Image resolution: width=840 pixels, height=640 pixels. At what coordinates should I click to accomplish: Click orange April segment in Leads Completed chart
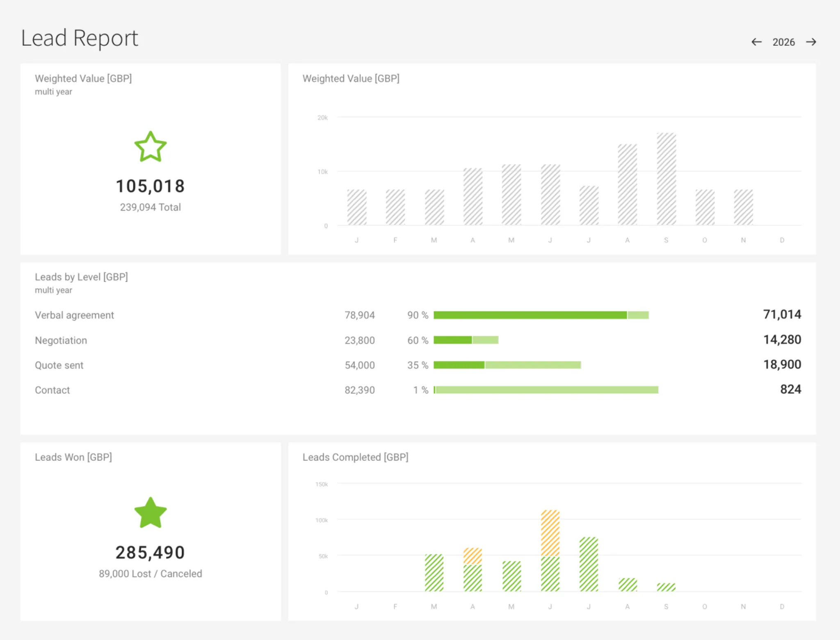[472, 556]
